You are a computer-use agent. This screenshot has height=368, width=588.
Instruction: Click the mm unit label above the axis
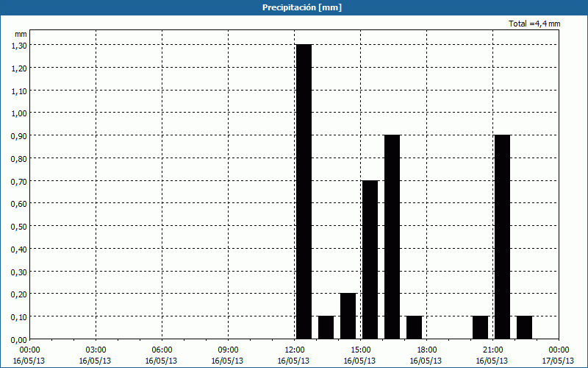click(x=21, y=34)
